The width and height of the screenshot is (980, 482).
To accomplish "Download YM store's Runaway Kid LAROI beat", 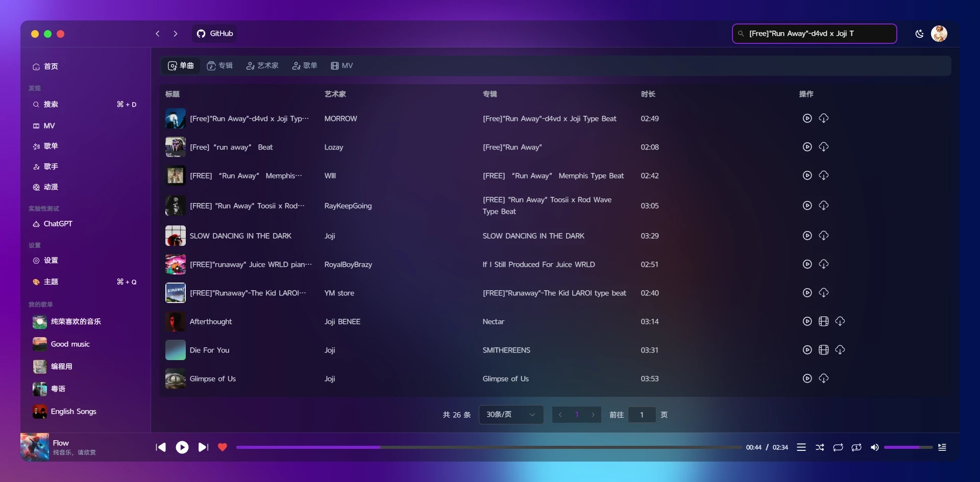I will (x=823, y=293).
